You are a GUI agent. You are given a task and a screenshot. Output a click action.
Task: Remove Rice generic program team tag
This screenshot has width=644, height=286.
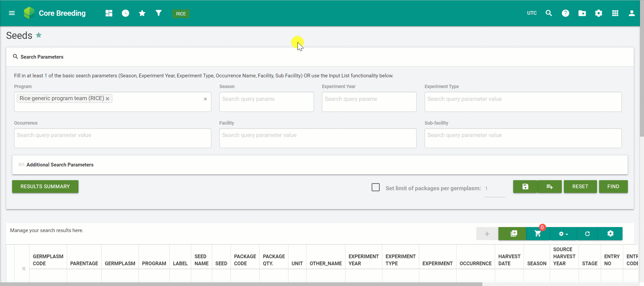(108, 99)
